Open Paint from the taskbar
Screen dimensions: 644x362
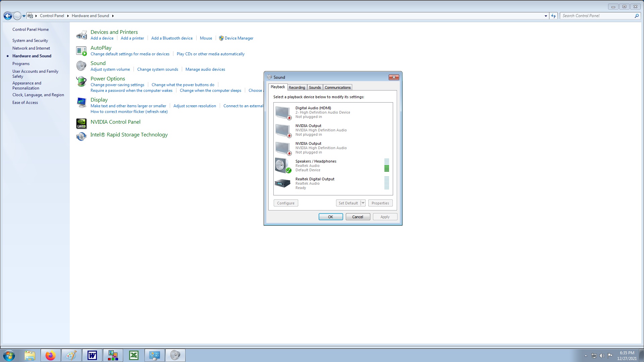[71, 355]
